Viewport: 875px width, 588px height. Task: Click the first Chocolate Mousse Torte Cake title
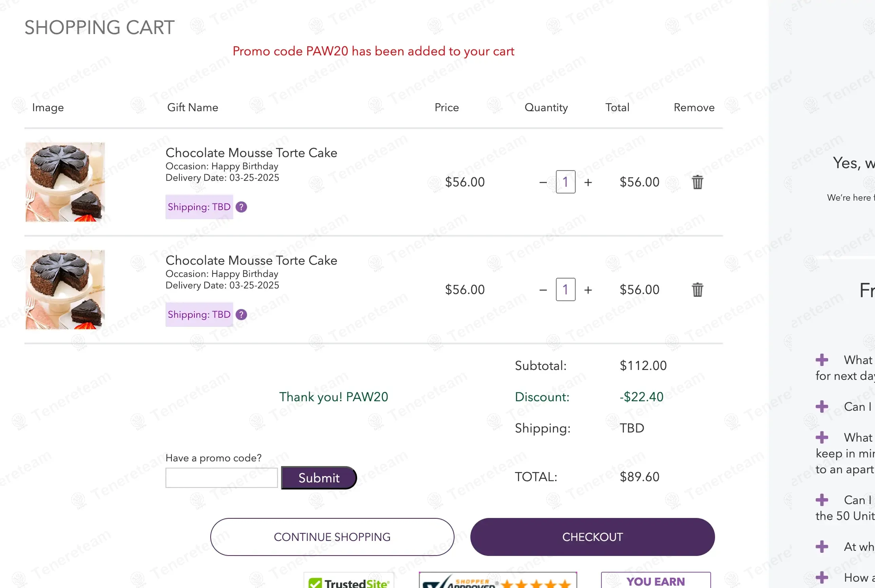(x=251, y=153)
